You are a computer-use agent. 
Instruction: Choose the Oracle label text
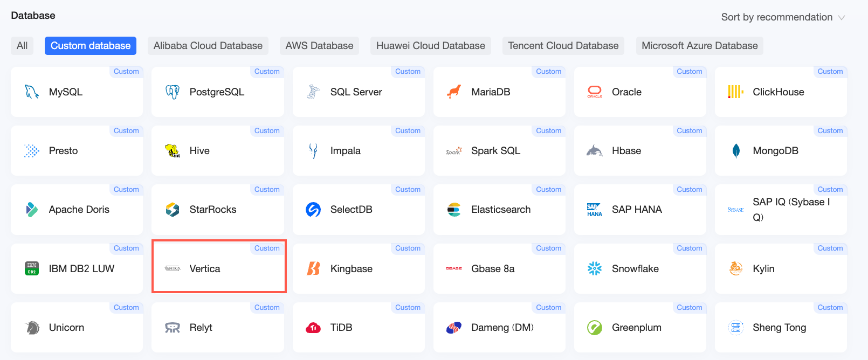click(626, 92)
